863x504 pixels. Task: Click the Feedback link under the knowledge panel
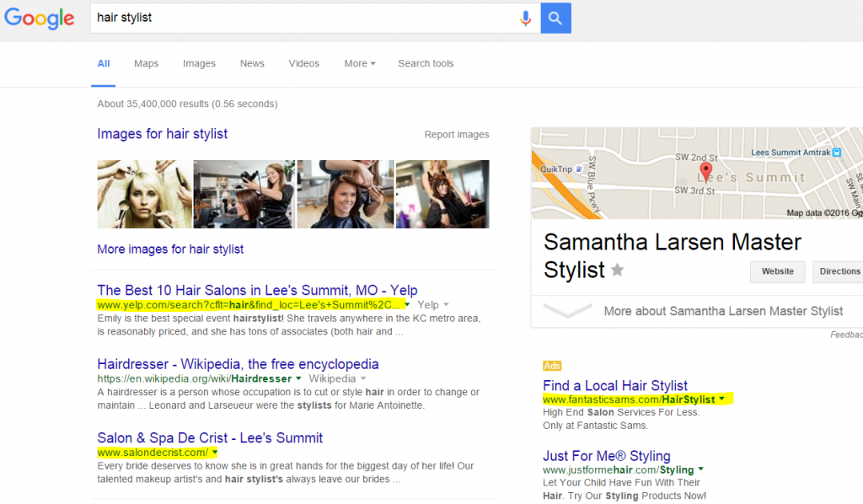pyautogui.click(x=846, y=335)
